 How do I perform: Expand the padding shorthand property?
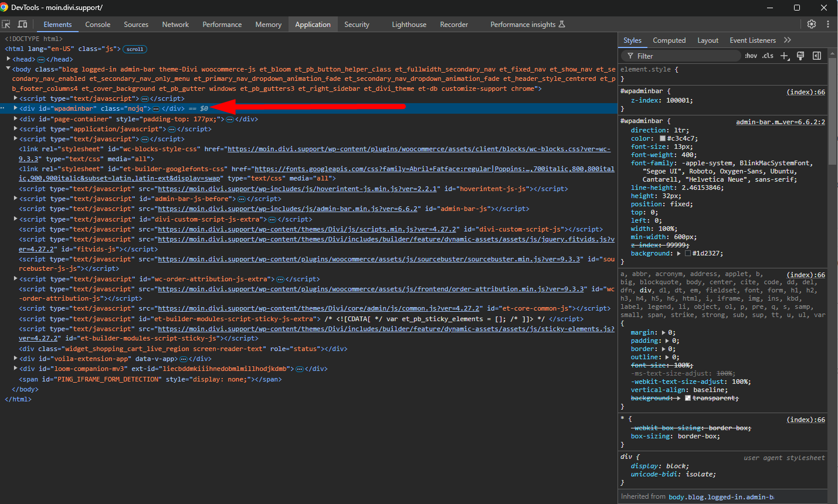pos(667,340)
